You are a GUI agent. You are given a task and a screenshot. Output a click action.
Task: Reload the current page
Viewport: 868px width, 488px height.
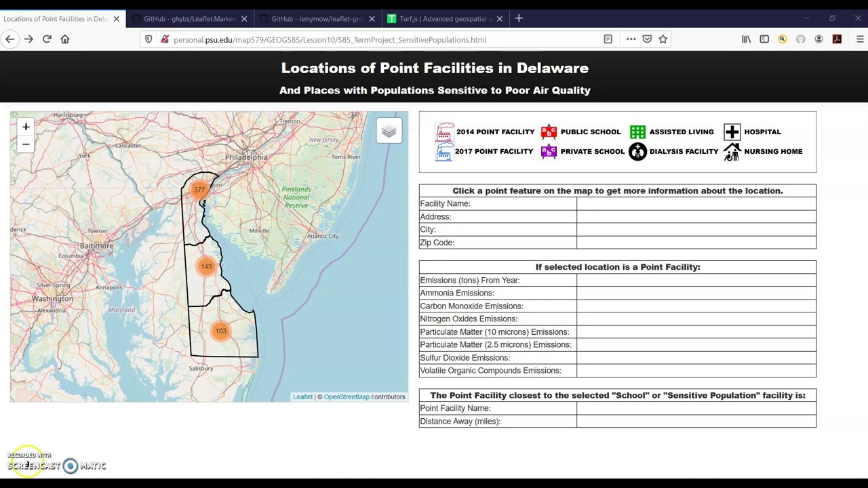point(47,39)
